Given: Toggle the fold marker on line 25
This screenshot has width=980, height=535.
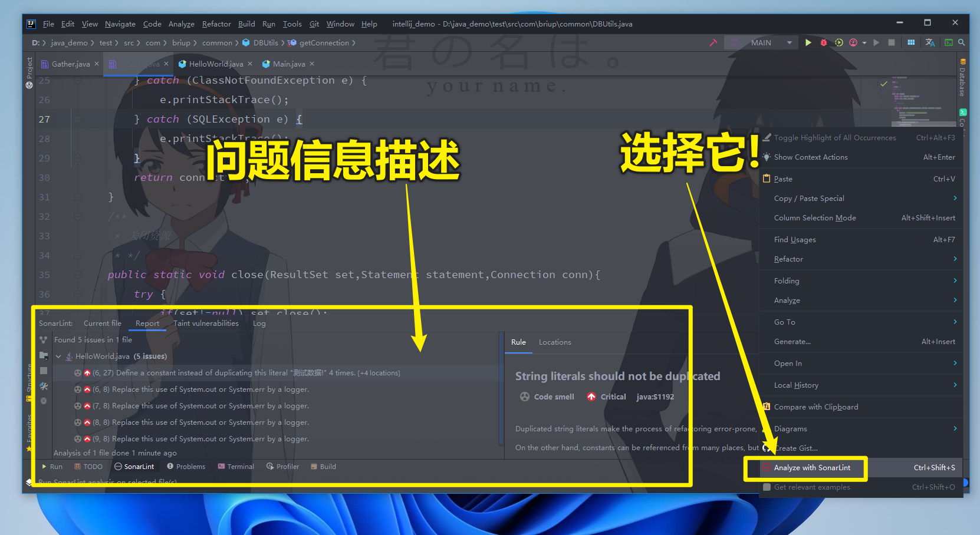Looking at the screenshot, I should click(77, 81).
